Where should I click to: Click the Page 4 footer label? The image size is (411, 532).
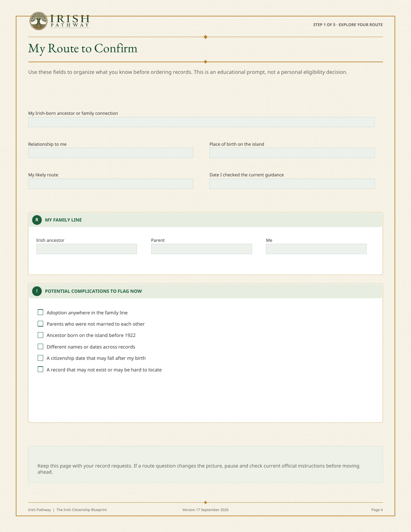(x=377, y=510)
